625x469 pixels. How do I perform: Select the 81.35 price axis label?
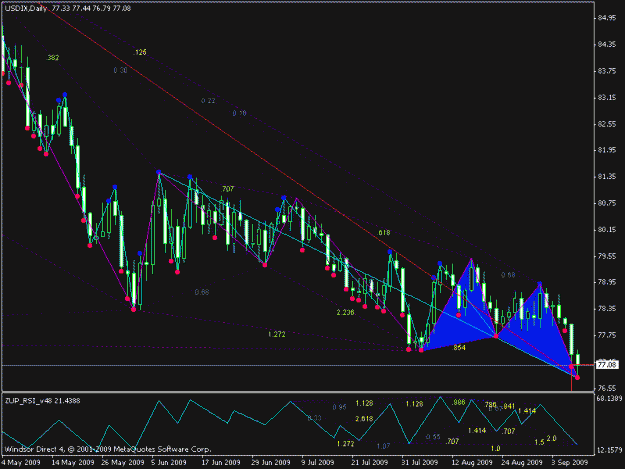607,177
